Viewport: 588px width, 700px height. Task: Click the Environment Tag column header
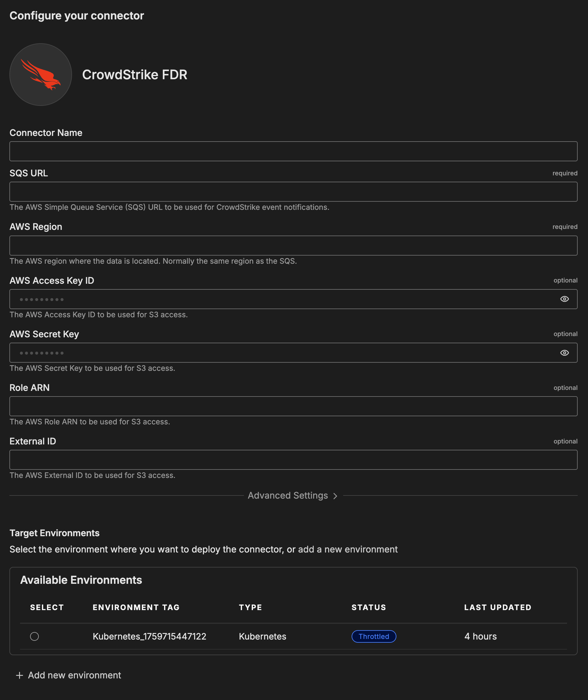point(136,607)
